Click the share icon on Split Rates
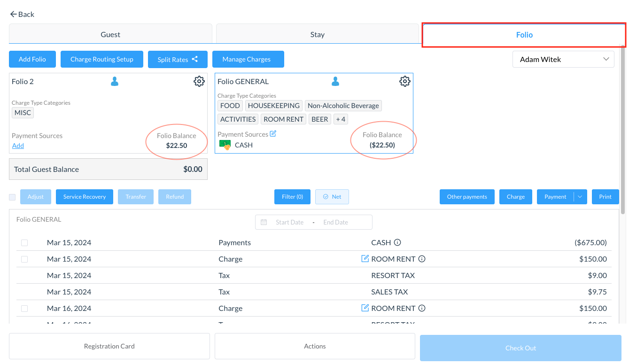Screen dimensions: 629x364 [195, 59]
